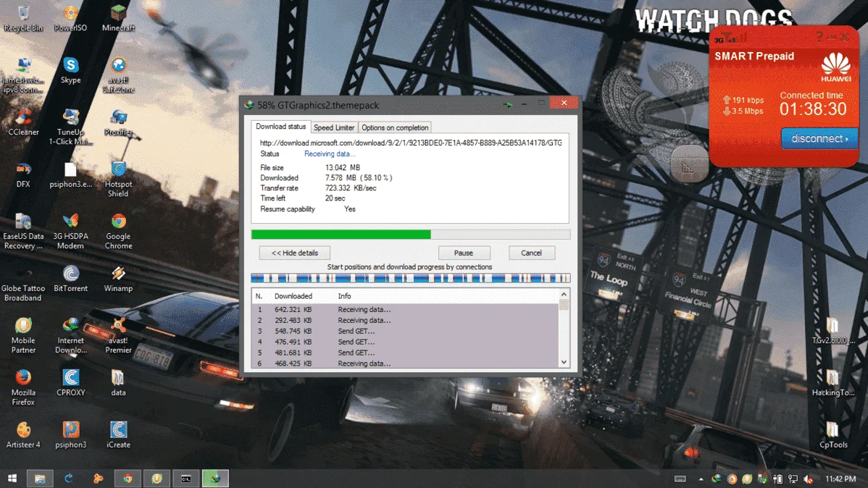The width and height of the screenshot is (868, 488).
Task: Open avast! SafeZone icon
Action: pos(118,75)
